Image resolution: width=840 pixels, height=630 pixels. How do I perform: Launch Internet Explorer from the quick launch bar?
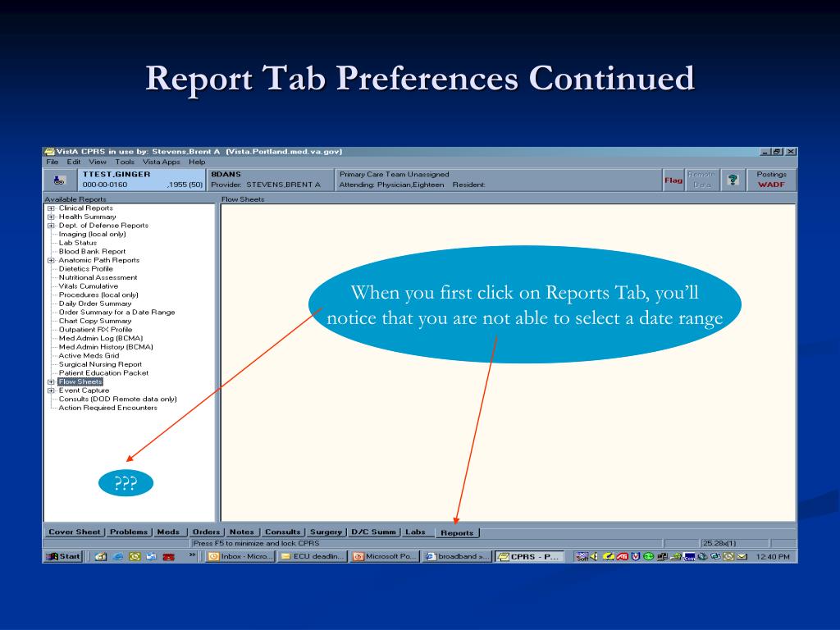point(118,557)
